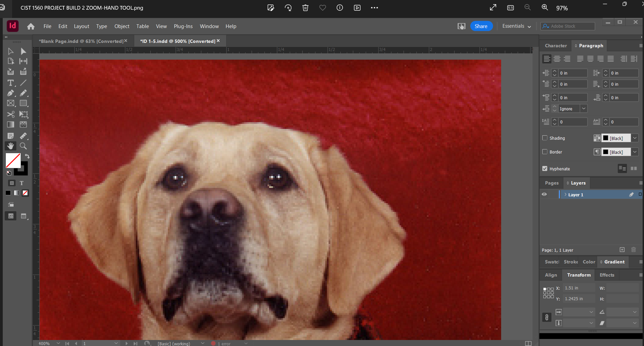Open the Ignore span columns dropdown
This screenshot has height=346, width=644.
click(584, 109)
